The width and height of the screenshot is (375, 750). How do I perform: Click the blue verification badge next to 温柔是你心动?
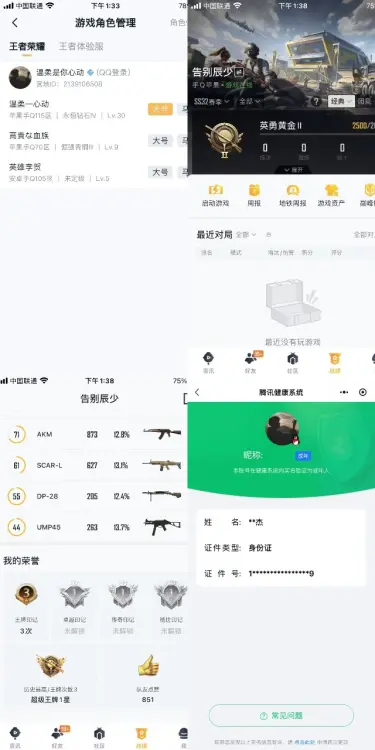[90, 73]
